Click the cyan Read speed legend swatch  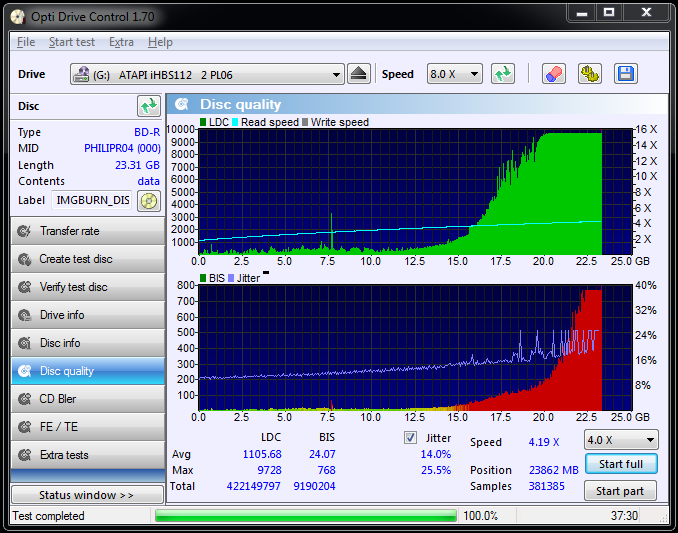tap(235, 122)
